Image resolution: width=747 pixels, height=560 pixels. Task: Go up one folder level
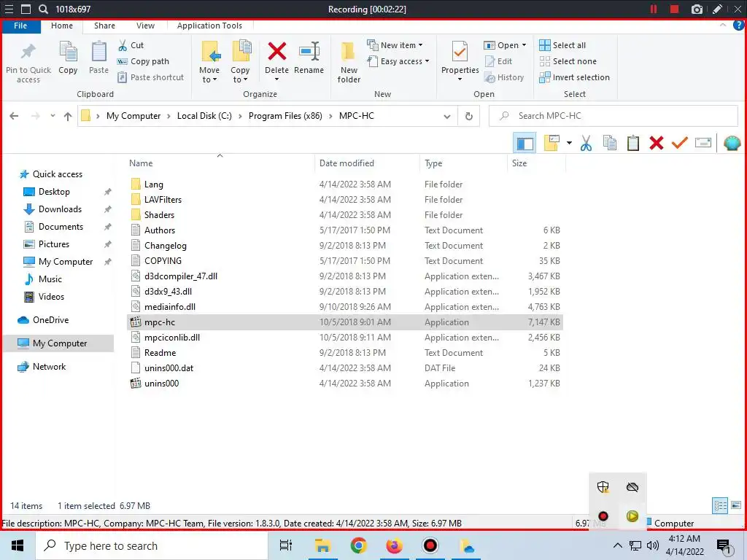coord(68,116)
